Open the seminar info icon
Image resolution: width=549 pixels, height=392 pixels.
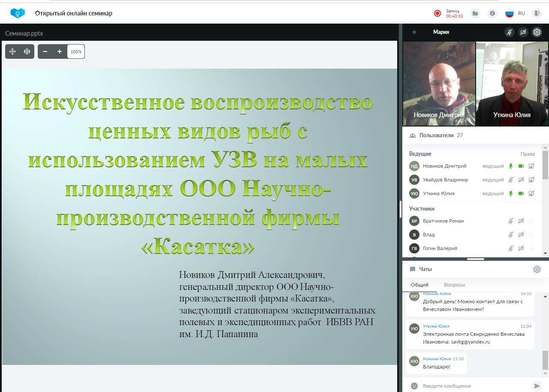coord(492,13)
